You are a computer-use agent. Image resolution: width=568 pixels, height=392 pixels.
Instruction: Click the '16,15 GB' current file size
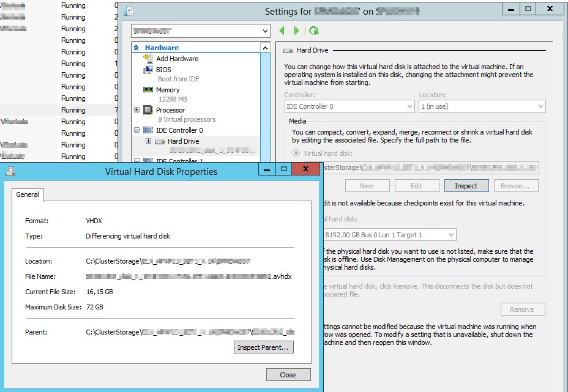coord(100,292)
